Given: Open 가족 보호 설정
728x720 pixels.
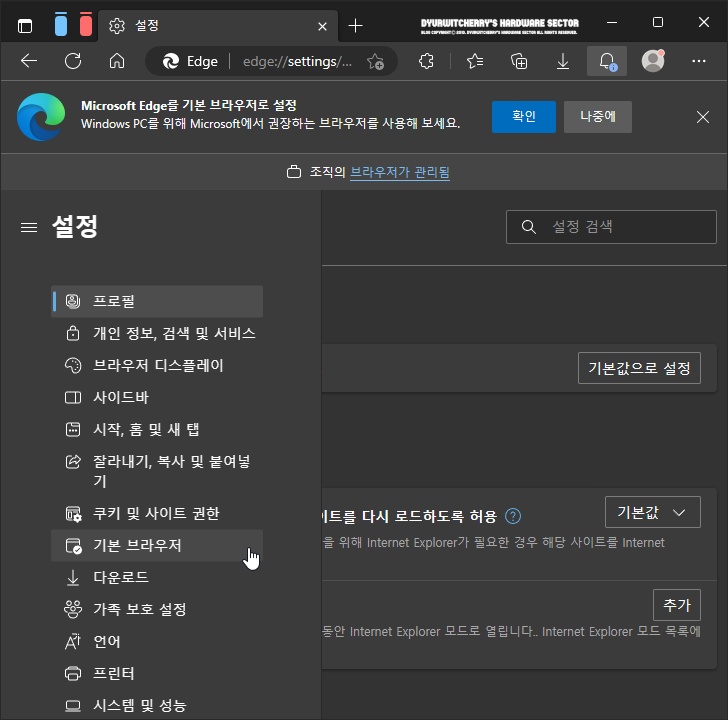Looking at the screenshot, I should [x=157, y=610].
